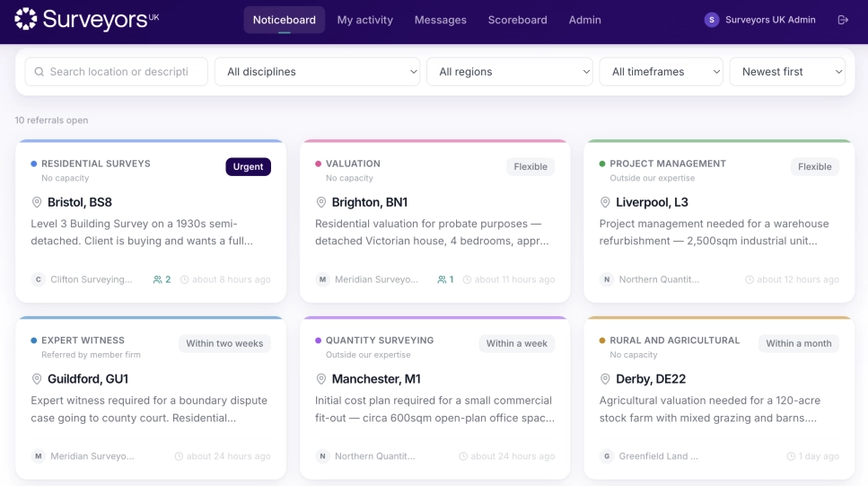Open the Newest first sort dropdown

tap(787, 72)
